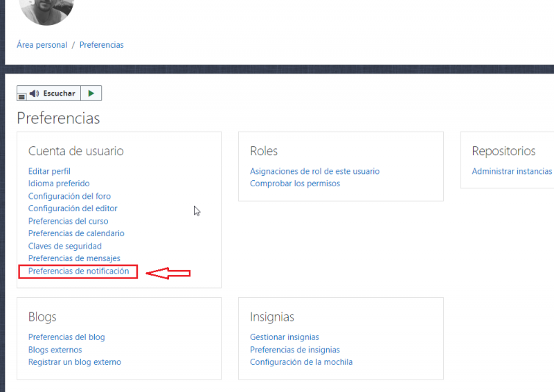
Task: Open Claves de seguridad
Action: pyautogui.click(x=65, y=246)
